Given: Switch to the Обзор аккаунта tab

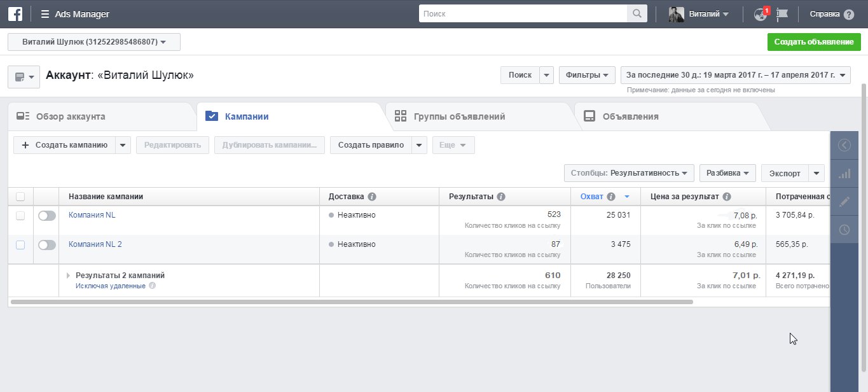Looking at the screenshot, I should pos(102,116).
